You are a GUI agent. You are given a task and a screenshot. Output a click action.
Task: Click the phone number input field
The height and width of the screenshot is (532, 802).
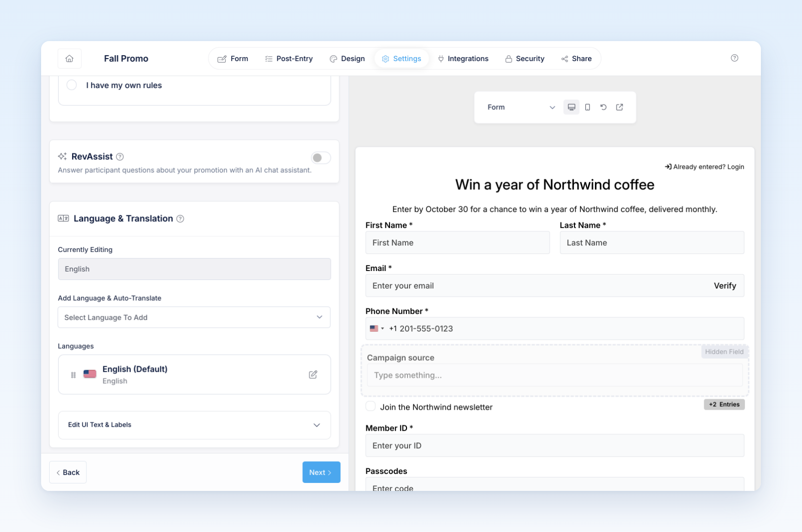(x=555, y=329)
